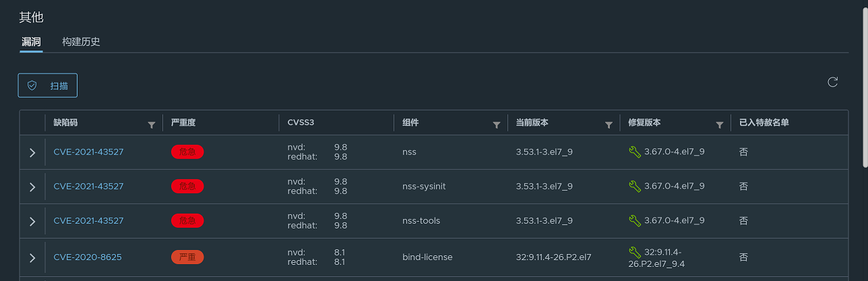The width and height of the screenshot is (868, 281).
Task: Expand the nss-tools vulnerability row
Action: [x=32, y=221]
